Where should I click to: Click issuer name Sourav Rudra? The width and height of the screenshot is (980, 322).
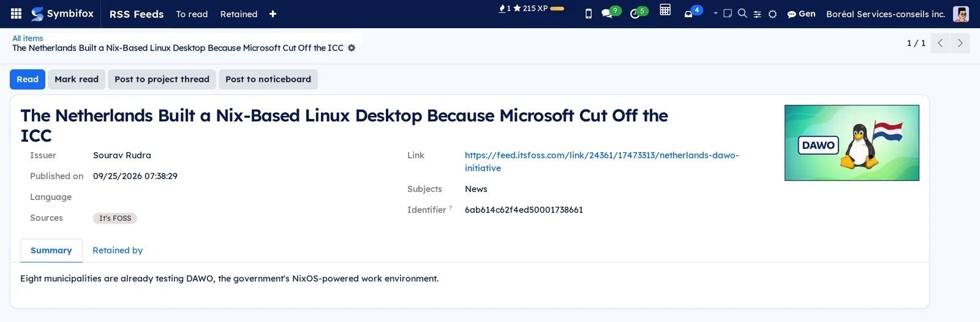(x=122, y=155)
